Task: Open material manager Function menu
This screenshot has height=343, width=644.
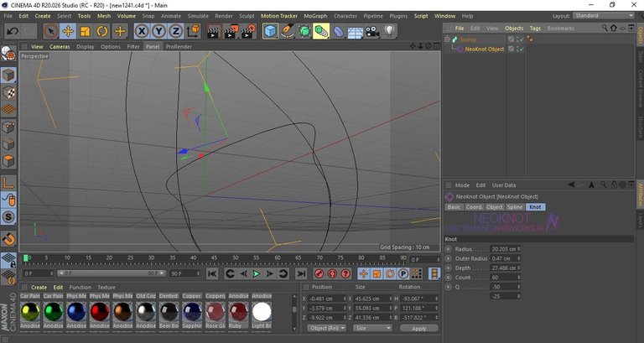Action: [80, 288]
